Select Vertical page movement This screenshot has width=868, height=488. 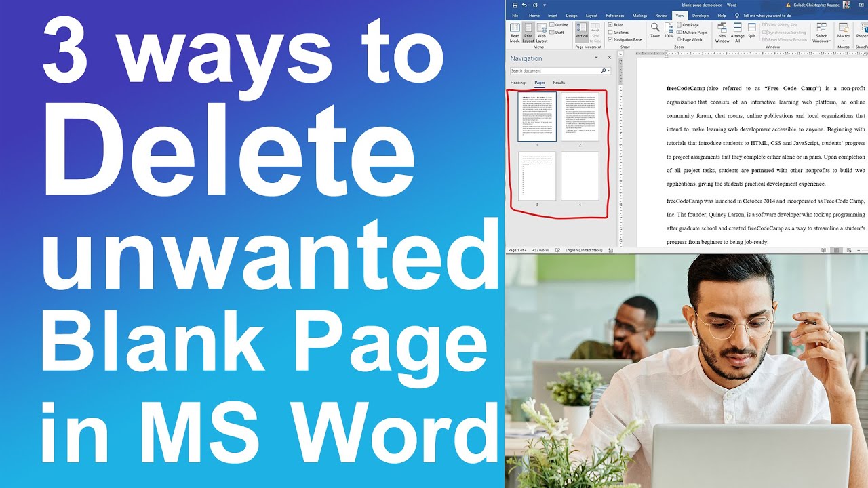click(x=582, y=33)
